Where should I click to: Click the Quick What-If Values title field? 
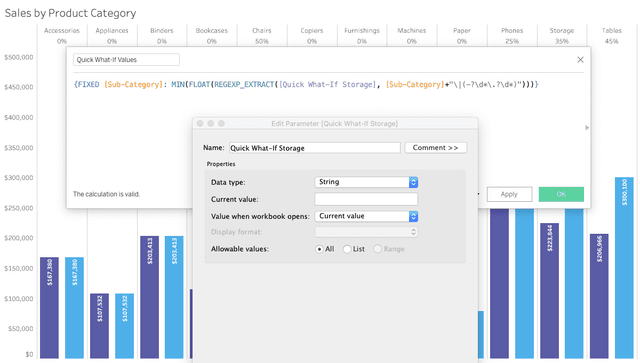tap(126, 60)
